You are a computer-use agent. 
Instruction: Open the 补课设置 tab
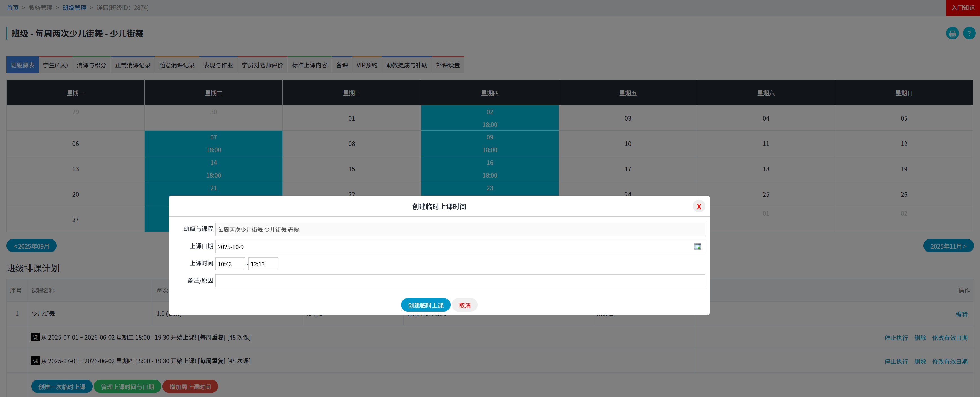pyautogui.click(x=447, y=65)
